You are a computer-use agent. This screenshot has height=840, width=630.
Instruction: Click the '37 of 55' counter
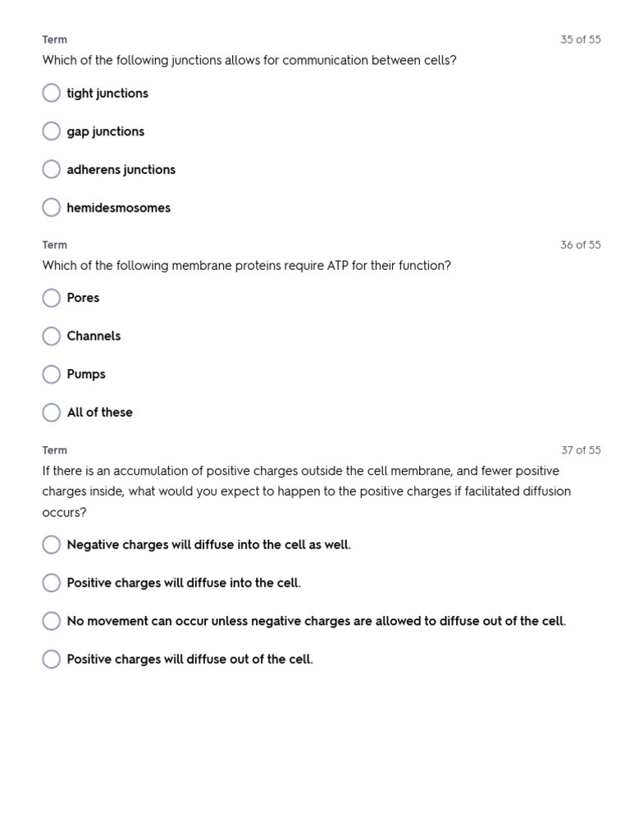coord(581,450)
